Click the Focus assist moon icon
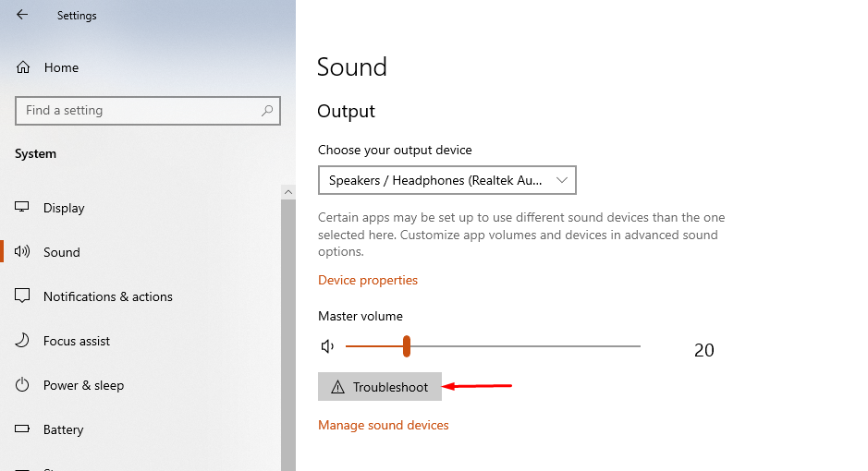This screenshot has height=471, width=868. click(22, 340)
